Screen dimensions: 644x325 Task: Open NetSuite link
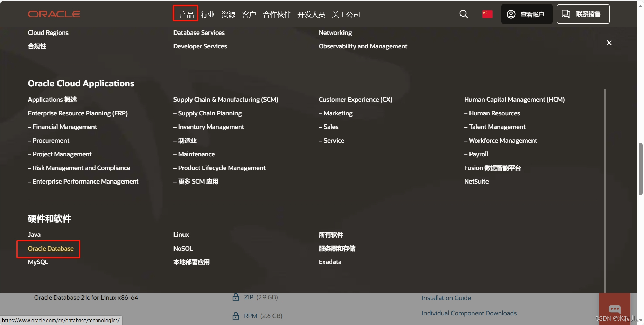[476, 182]
